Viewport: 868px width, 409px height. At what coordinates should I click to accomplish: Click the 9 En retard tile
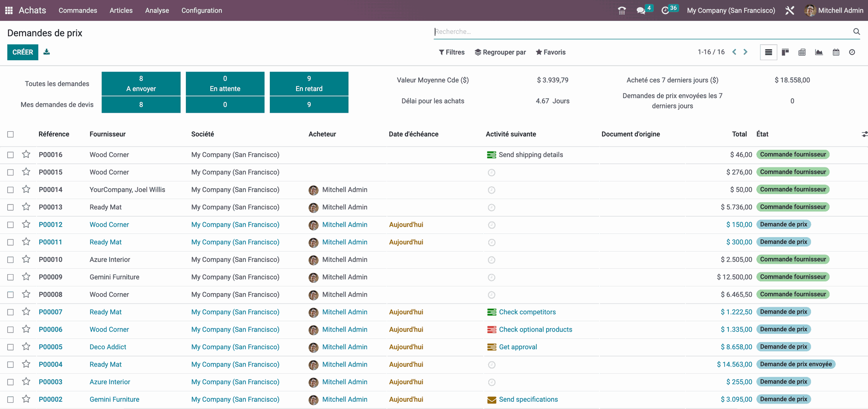click(x=309, y=84)
